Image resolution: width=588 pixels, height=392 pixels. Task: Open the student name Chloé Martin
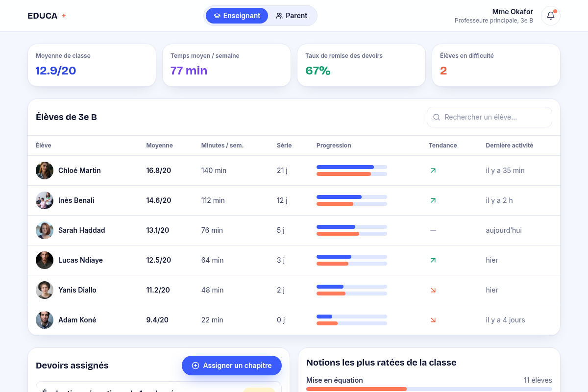(x=79, y=171)
